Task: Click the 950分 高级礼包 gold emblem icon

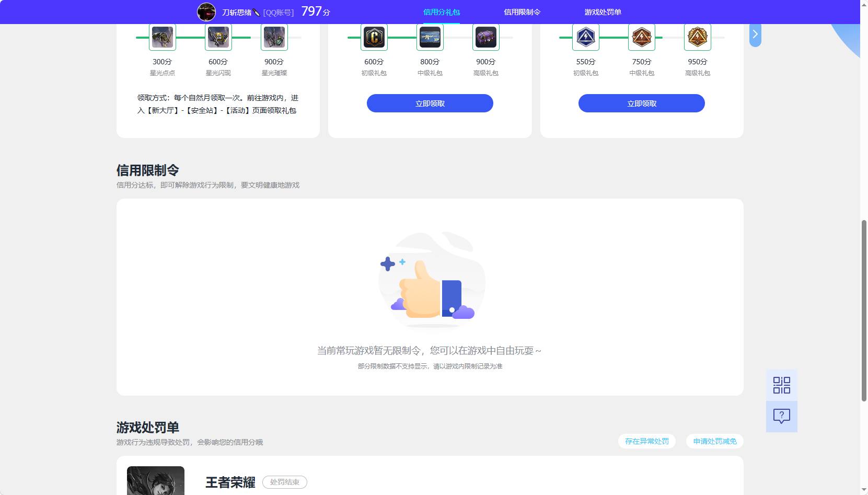Action: point(698,37)
